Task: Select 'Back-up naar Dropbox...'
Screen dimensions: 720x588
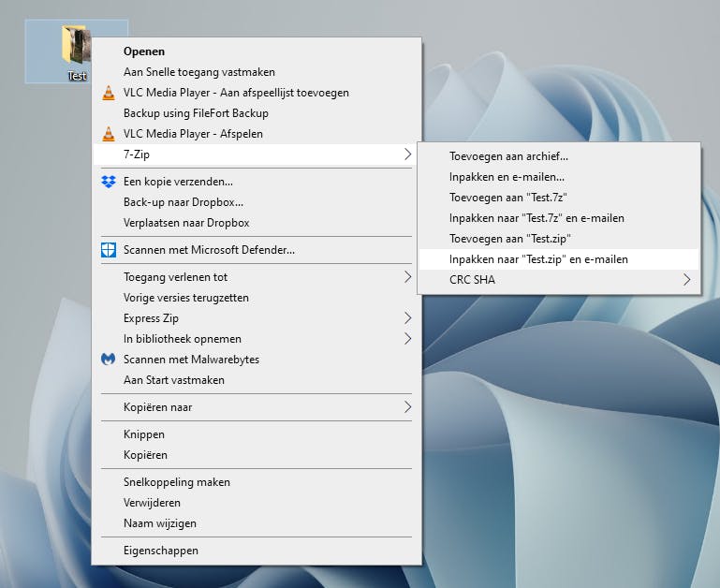Action: pyautogui.click(x=257, y=202)
